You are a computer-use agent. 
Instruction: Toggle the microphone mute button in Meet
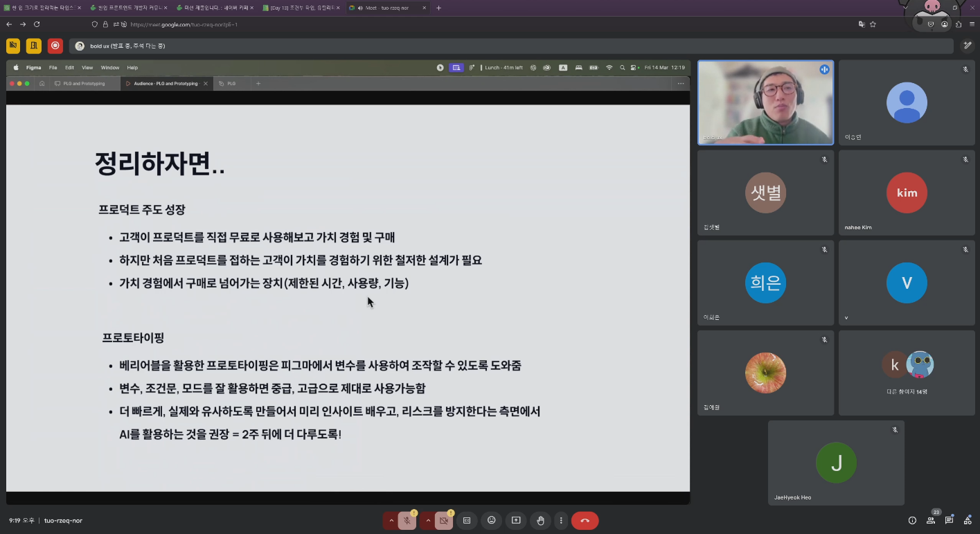coord(407,521)
